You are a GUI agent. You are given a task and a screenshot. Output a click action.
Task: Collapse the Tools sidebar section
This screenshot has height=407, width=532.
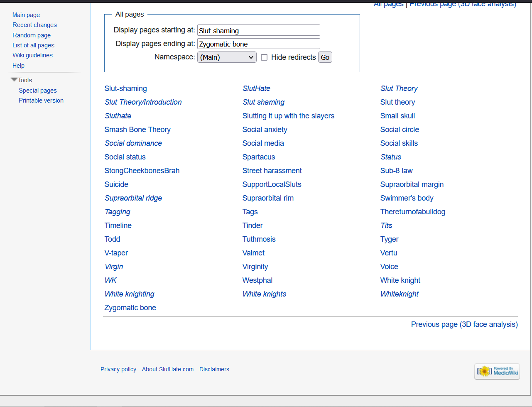[14, 80]
